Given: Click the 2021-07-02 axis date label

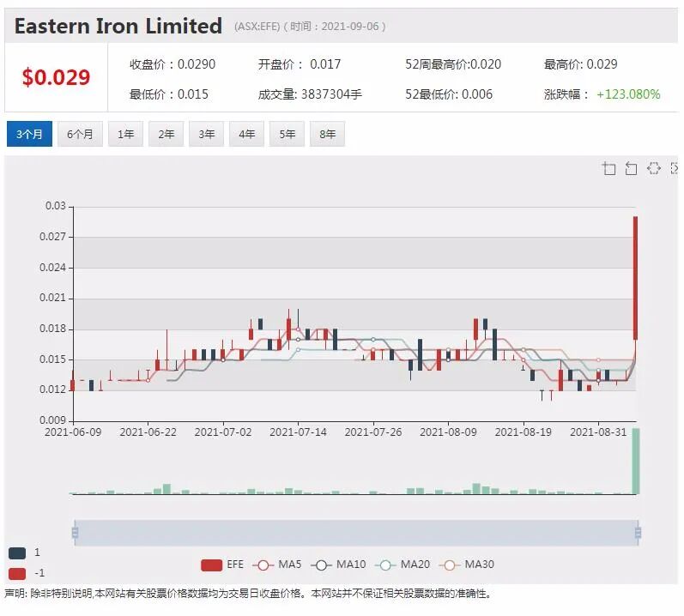Looking at the screenshot, I should coord(223,432).
